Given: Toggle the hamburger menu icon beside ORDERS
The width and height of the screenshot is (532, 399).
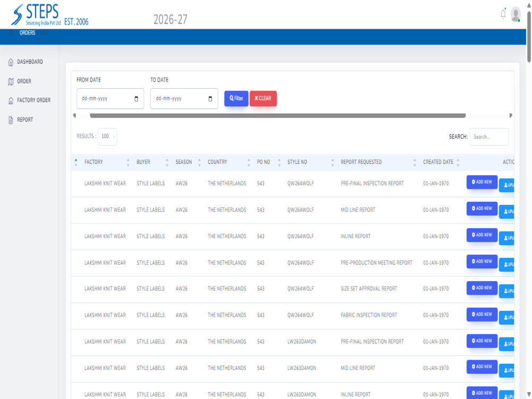Looking at the screenshot, I should coord(11,33).
